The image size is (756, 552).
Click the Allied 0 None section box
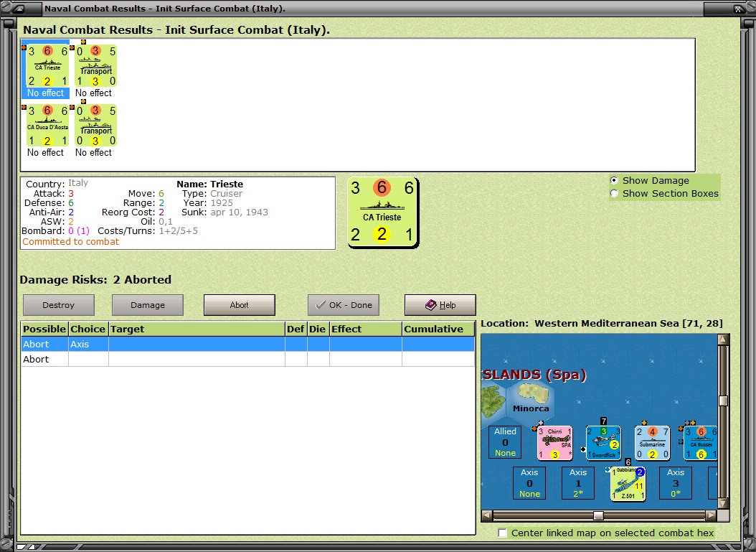[505, 442]
